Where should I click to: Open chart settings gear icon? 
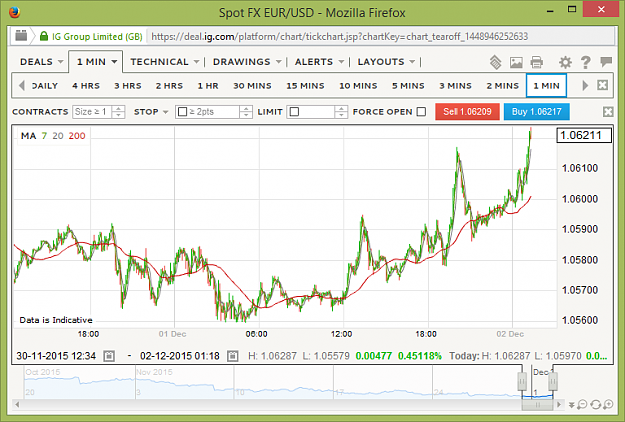(565, 62)
